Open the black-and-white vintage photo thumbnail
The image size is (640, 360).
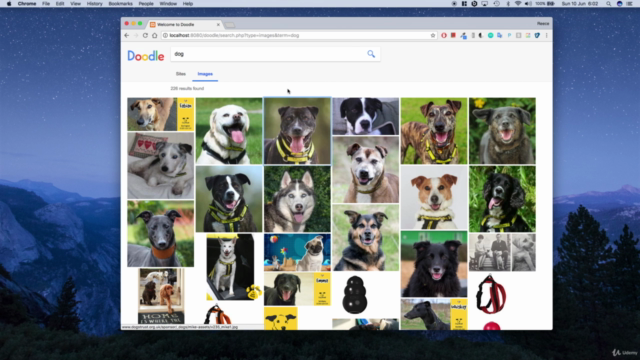click(x=502, y=252)
